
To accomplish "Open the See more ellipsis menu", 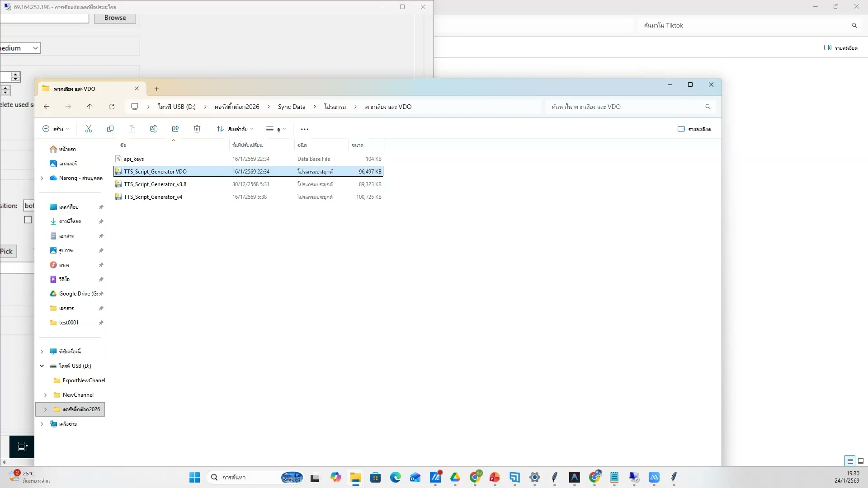I will [304, 129].
